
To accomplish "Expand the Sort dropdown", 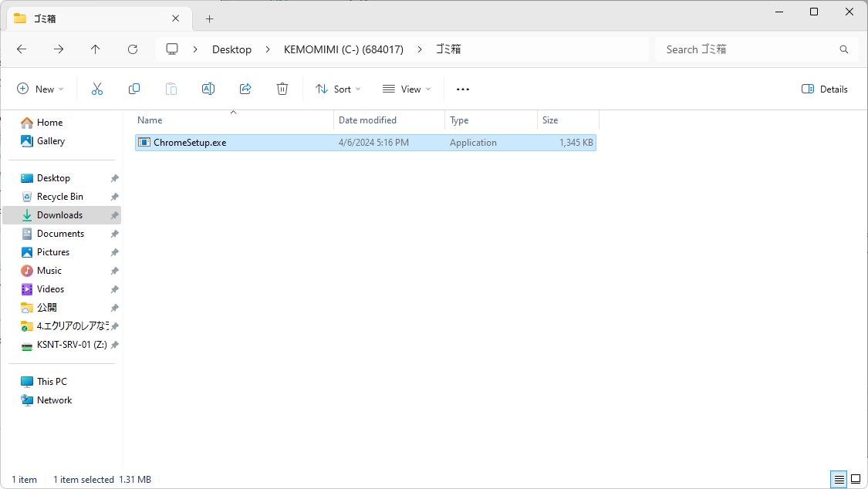I will (338, 89).
